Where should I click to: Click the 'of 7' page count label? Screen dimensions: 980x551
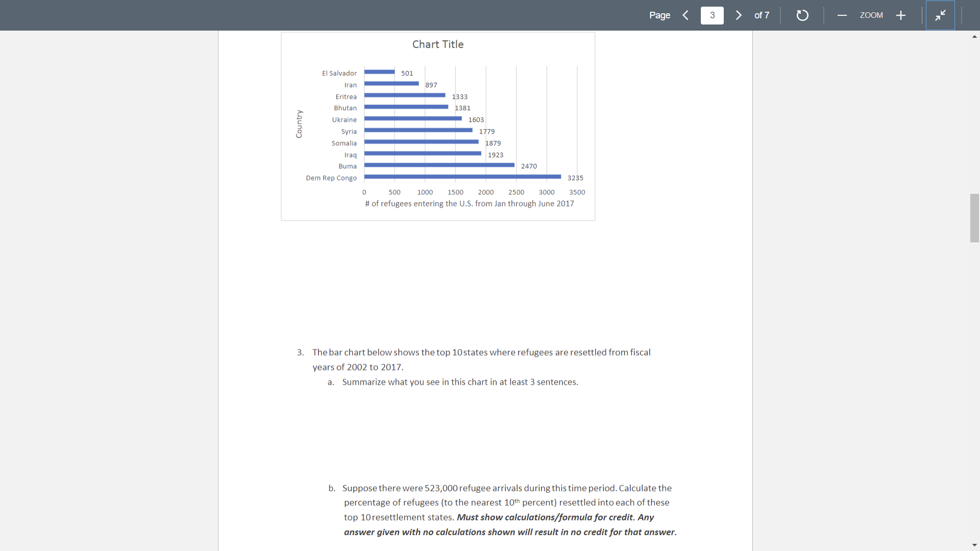coord(762,15)
